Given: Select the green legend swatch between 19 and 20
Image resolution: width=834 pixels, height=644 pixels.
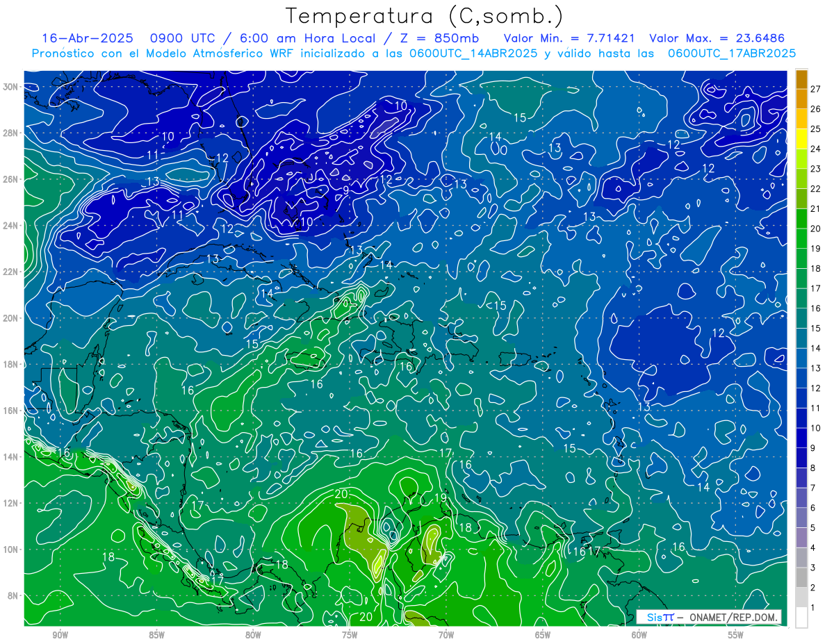Looking at the screenshot, I should coord(801,238).
